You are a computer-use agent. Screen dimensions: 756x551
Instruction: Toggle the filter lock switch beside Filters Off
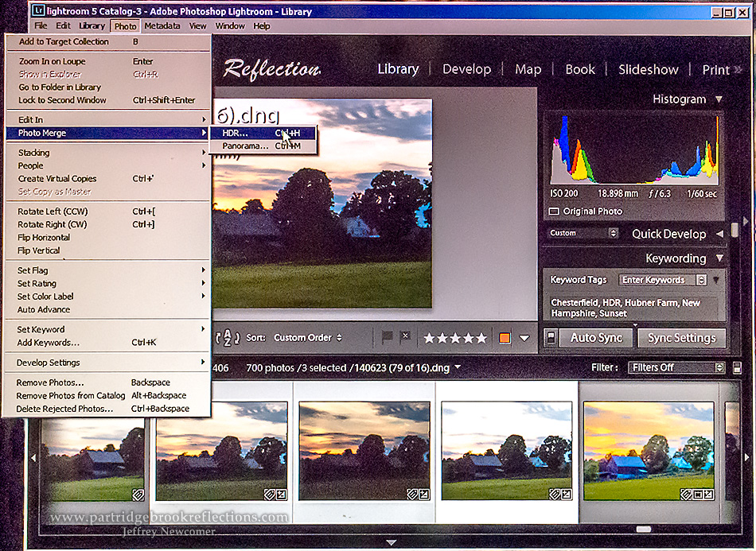tap(737, 368)
